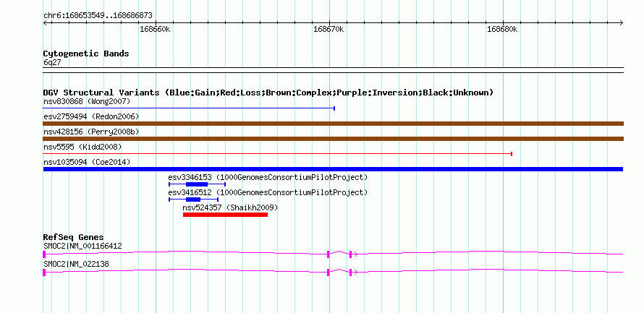Click the DGV Structural Variants track heading
Viewport: 644px width, 313px height.
click(x=268, y=93)
